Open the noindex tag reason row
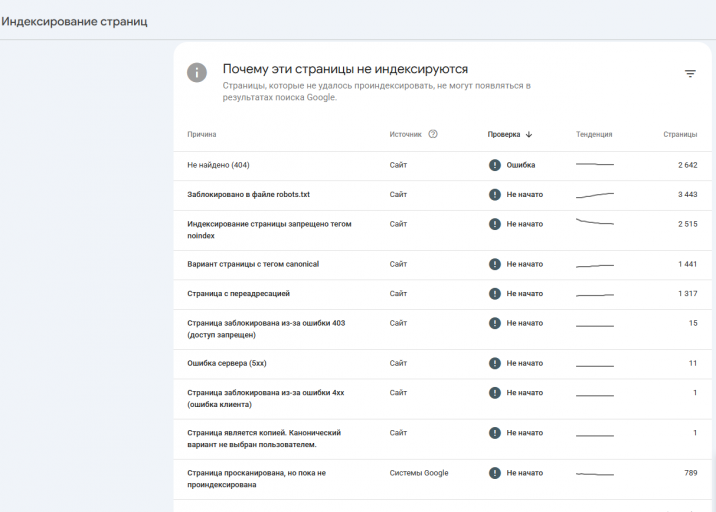The height and width of the screenshot is (512, 716). click(x=269, y=230)
